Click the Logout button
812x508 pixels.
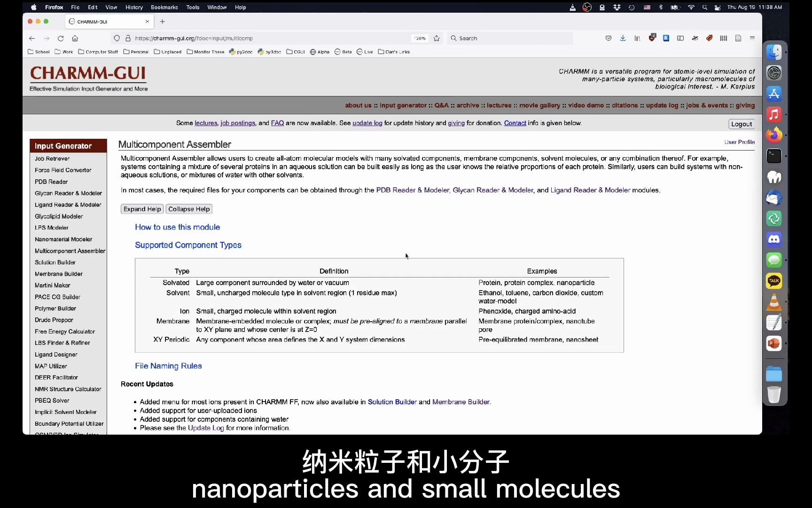(741, 124)
